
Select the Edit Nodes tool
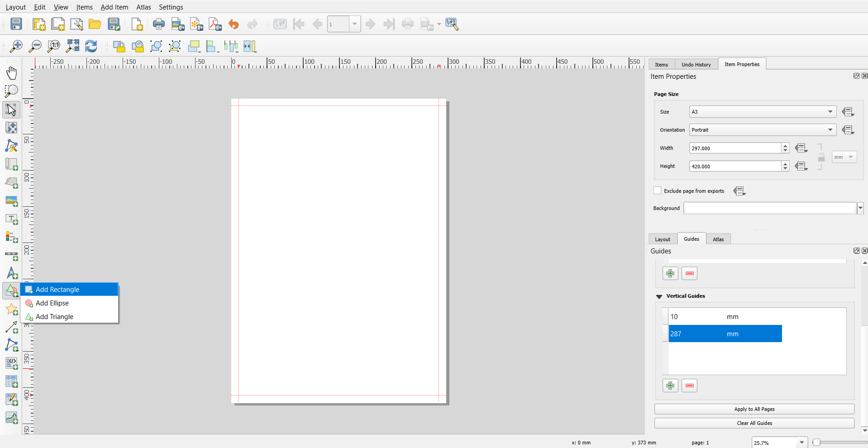(x=12, y=146)
